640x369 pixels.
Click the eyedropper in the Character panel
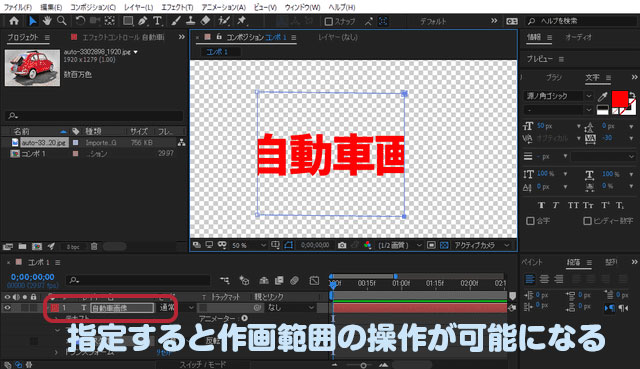(x=602, y=96)
